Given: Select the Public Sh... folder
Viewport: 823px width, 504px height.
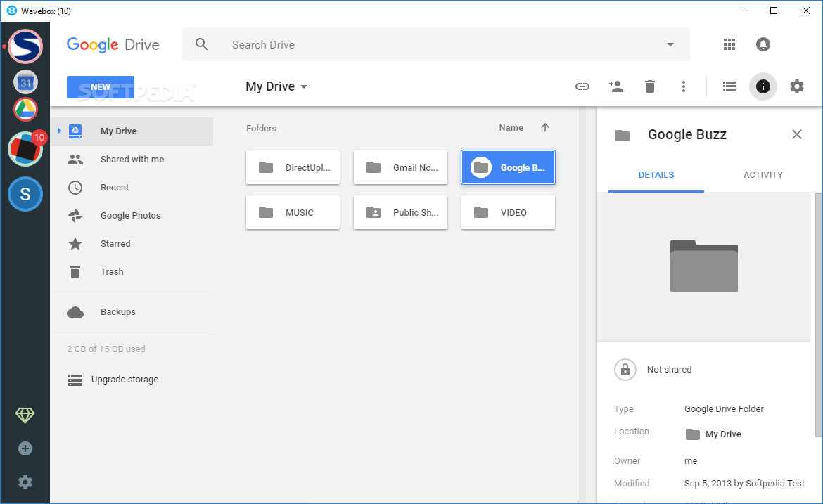Looking at the screenshot, I should tap(400, 212).
